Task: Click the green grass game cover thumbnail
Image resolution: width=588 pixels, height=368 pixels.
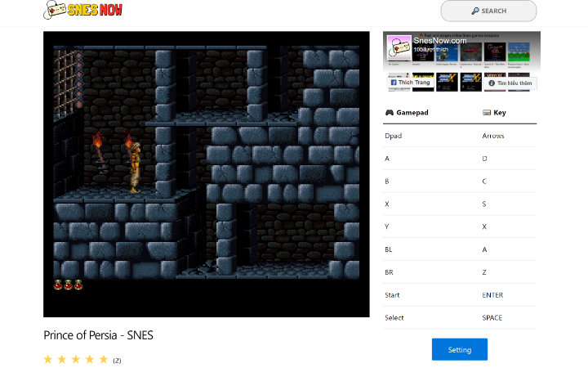Action: tap(519, 52)
